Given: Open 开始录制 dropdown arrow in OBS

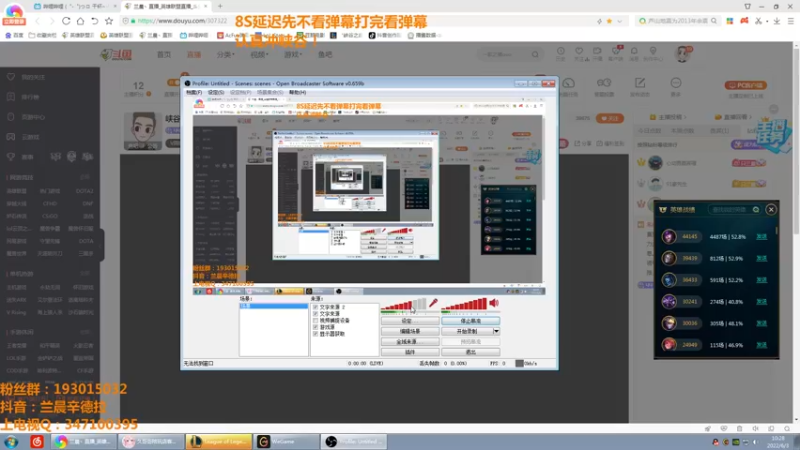Looking at the screenshot, I should coord(496,331).
